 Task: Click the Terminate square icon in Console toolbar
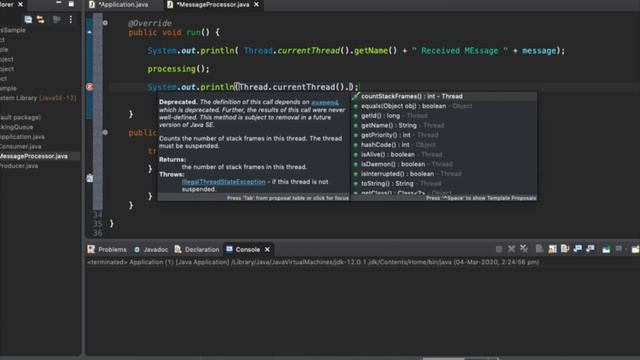[499, 249]
